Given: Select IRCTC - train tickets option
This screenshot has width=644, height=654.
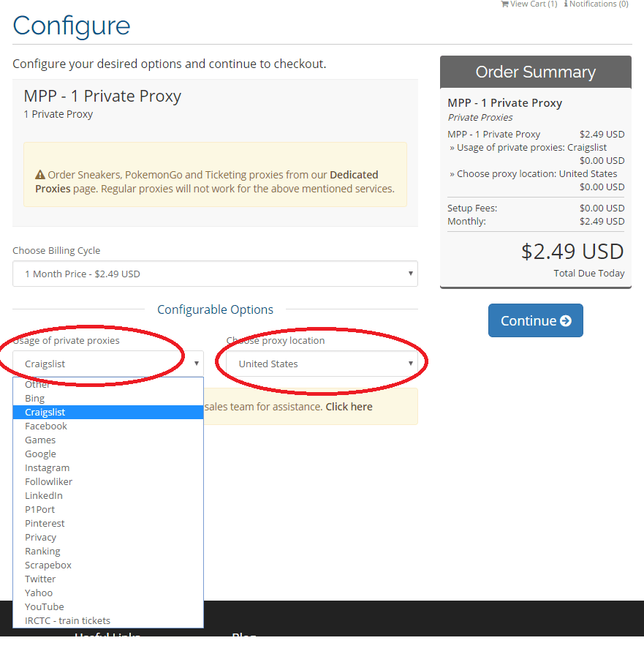Looking at the screenshot, I should 108,620.
